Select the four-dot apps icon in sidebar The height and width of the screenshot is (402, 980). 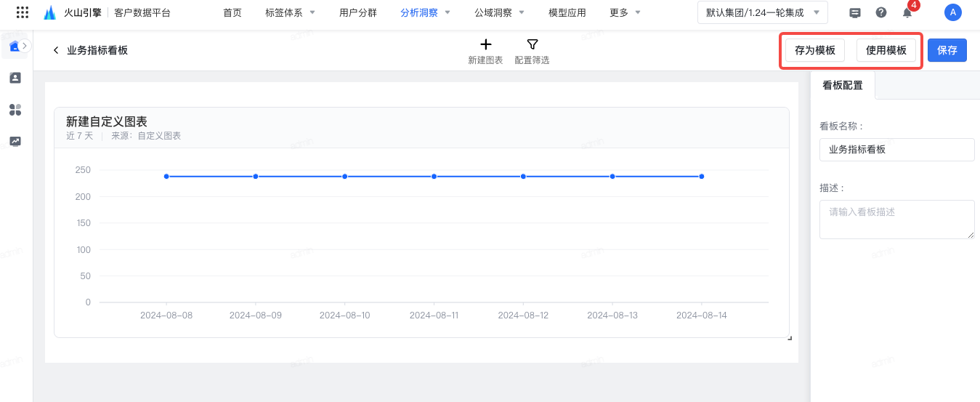15,110
